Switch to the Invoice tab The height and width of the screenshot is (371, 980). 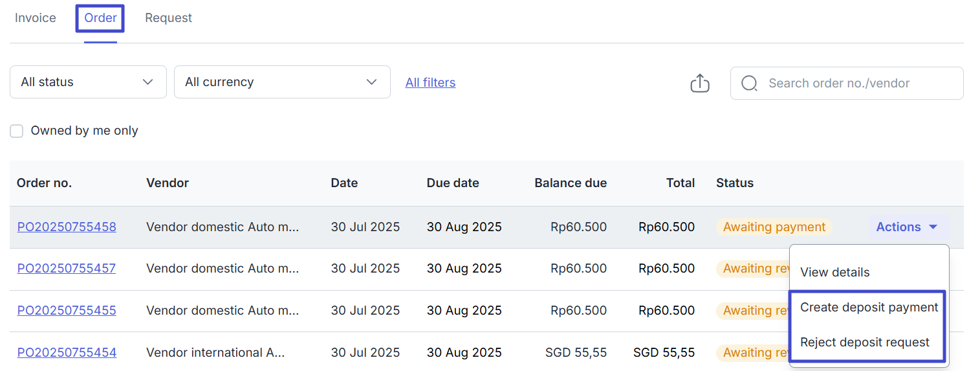36,18
